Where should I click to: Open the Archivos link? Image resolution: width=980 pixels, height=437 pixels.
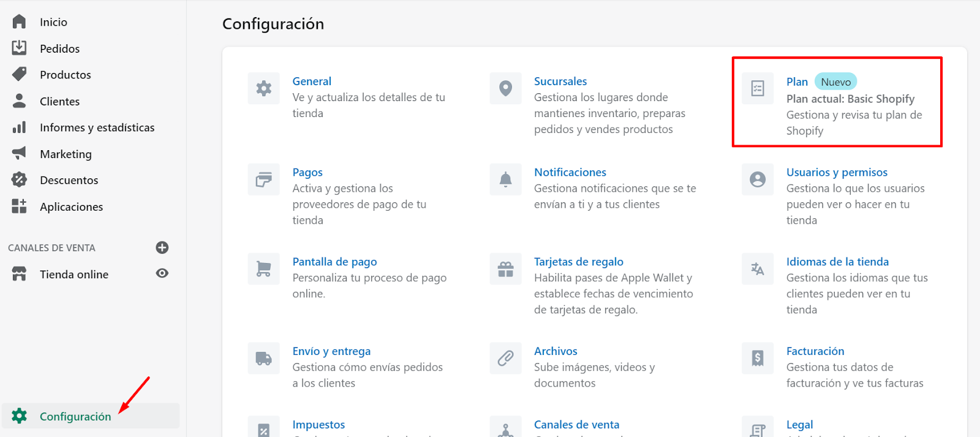point(556,351)
